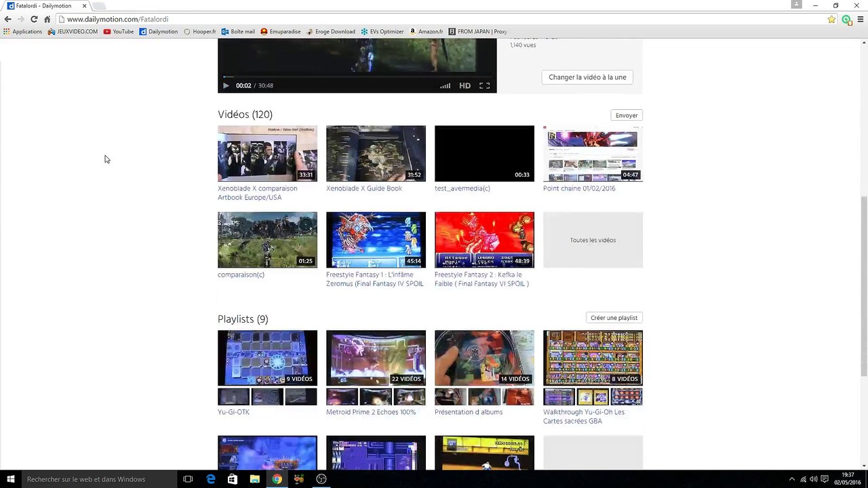Open the player in fullscreen

tap(484, 85)
